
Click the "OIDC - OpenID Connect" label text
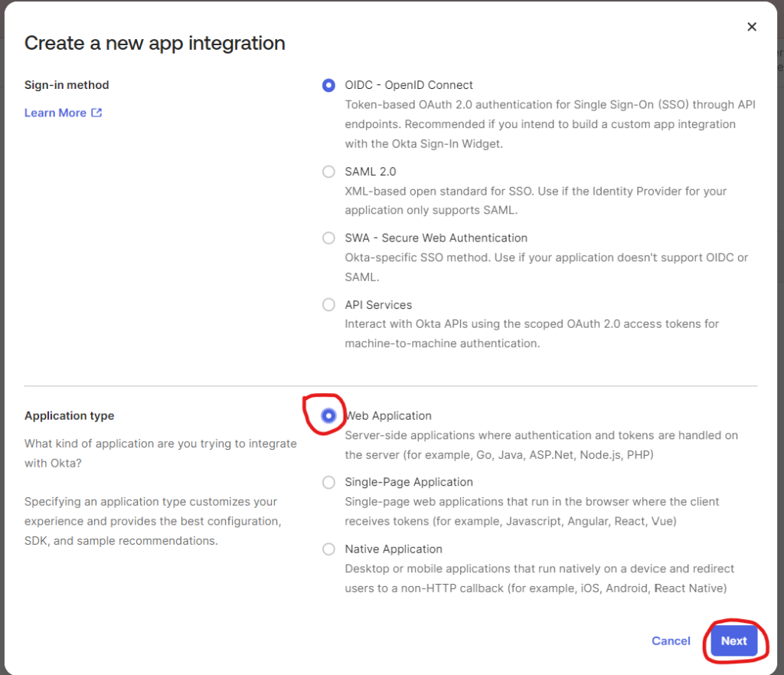[x=409, y=85]
